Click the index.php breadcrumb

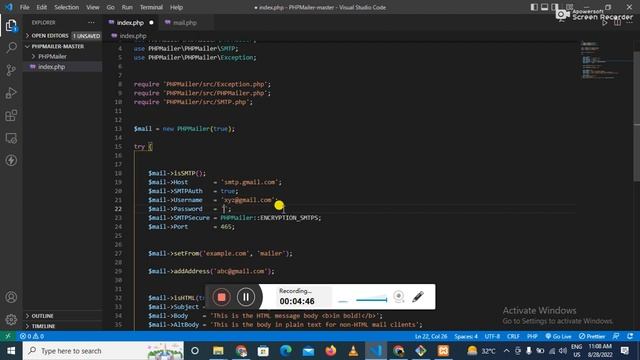click(133, 36)
